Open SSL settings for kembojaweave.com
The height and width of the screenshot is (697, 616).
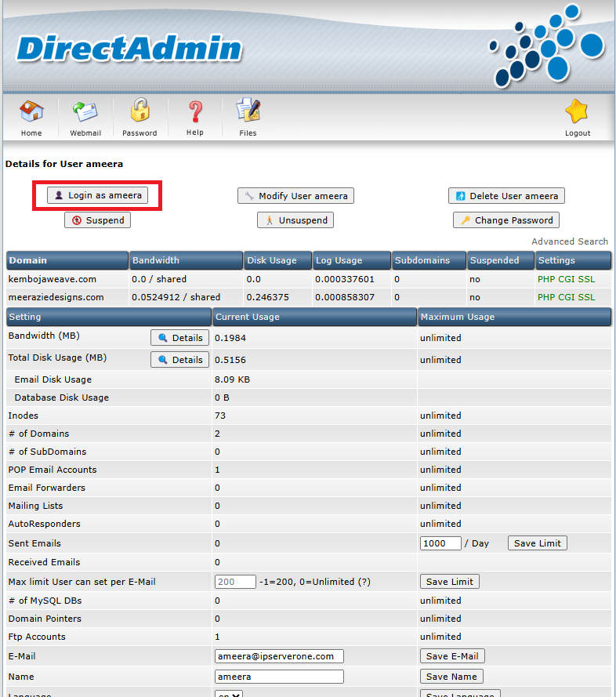[x=586, y=279]
